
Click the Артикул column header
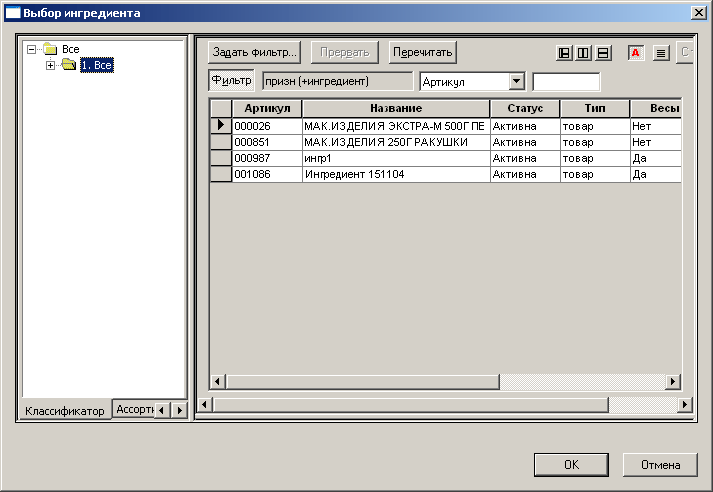point(267,108)
